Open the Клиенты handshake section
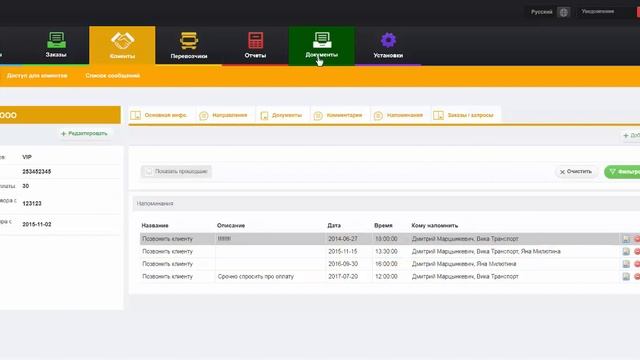 tap(122, 45)
